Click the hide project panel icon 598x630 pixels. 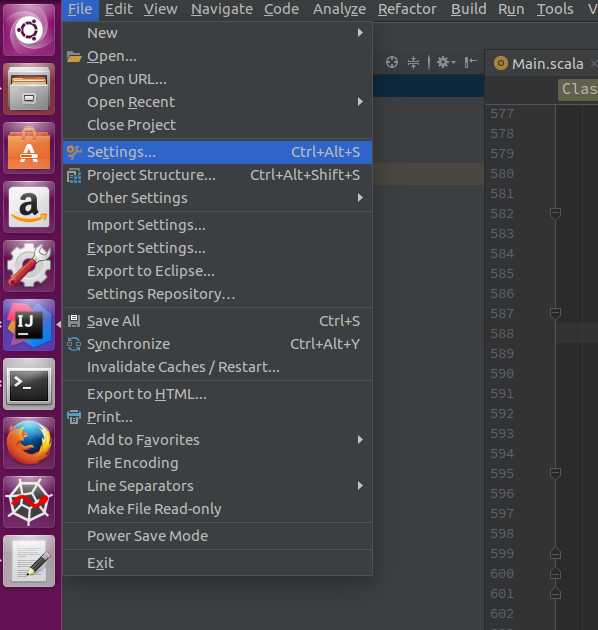click(469, 62)
